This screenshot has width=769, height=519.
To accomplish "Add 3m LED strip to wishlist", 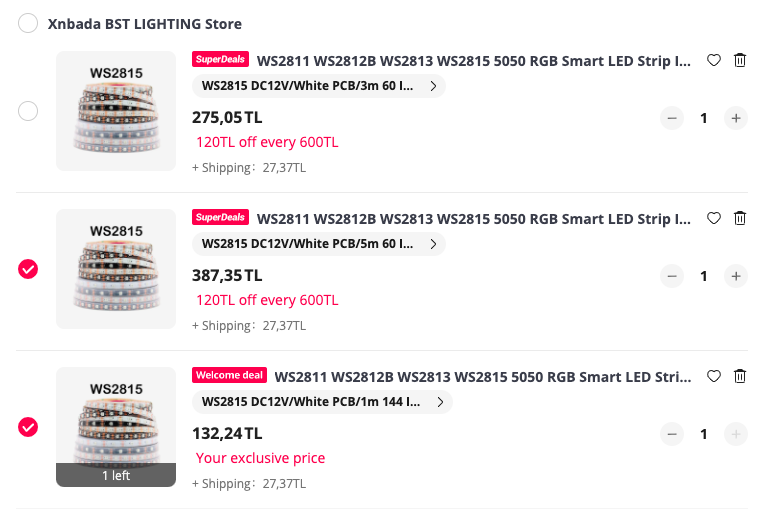I will pyautogui.click(x=714, y=60).
